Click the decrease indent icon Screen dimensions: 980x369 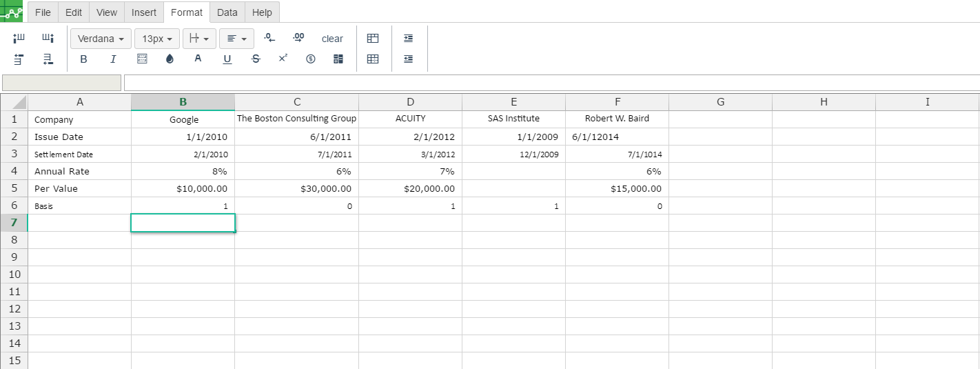click(409, 59)
